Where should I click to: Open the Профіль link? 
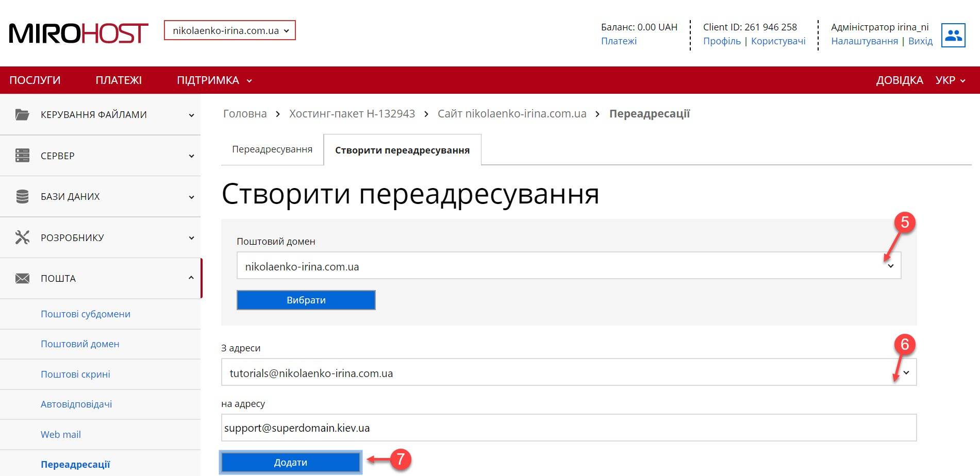722,41
